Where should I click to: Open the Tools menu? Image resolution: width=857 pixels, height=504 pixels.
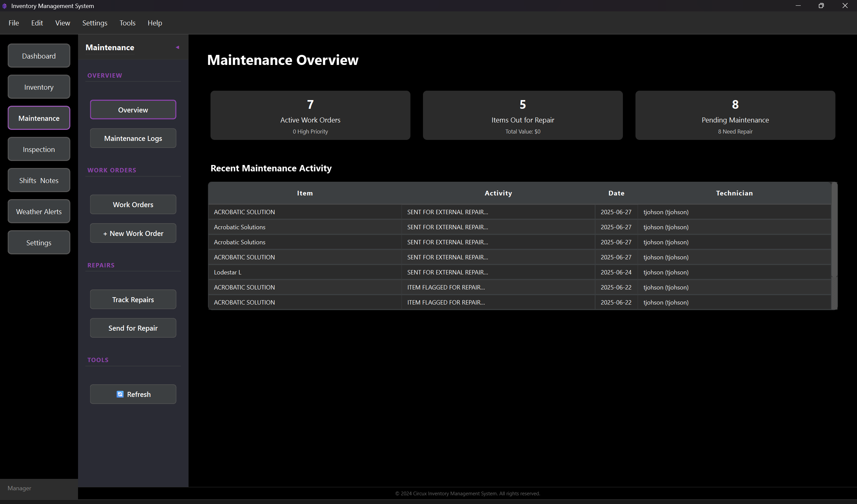127,23
